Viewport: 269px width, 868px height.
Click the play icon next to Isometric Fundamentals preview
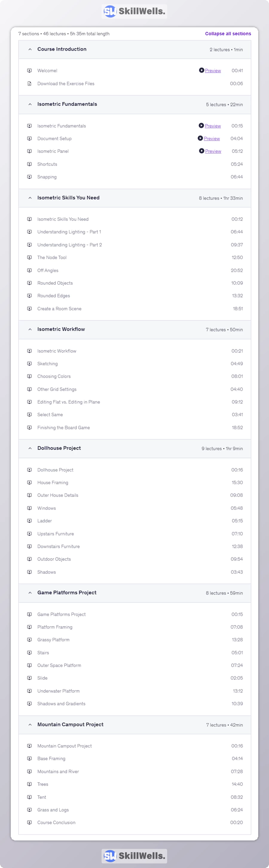201,126
